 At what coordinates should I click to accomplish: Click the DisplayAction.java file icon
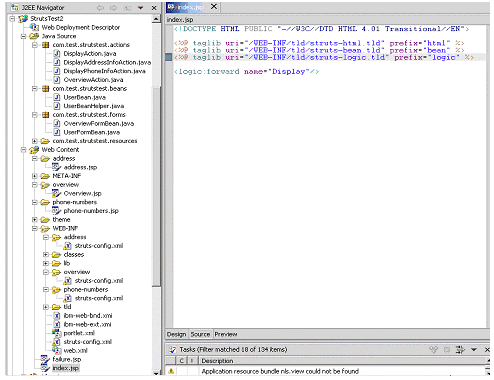click(57, 53)
